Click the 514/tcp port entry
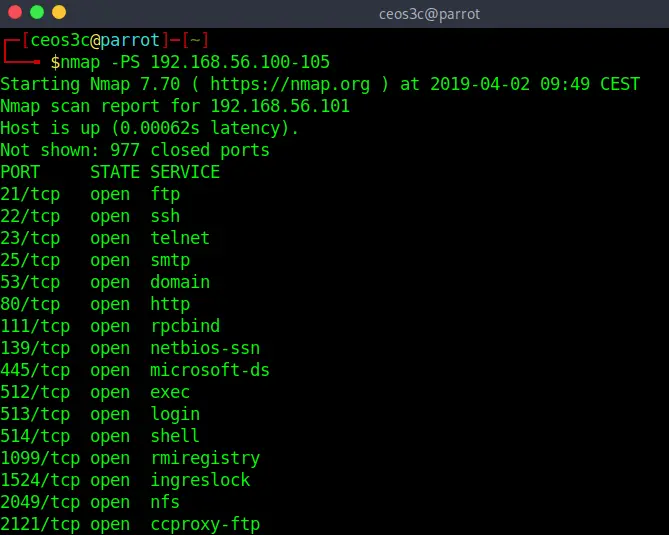 (35, 436)
